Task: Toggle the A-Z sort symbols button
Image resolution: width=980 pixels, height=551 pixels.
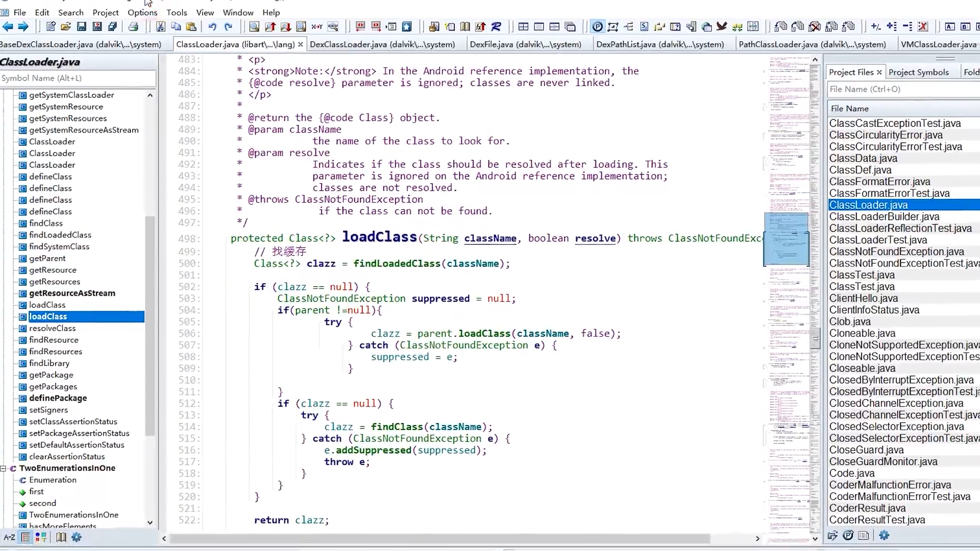Action: pyautogui.click(x=9, y=537)
